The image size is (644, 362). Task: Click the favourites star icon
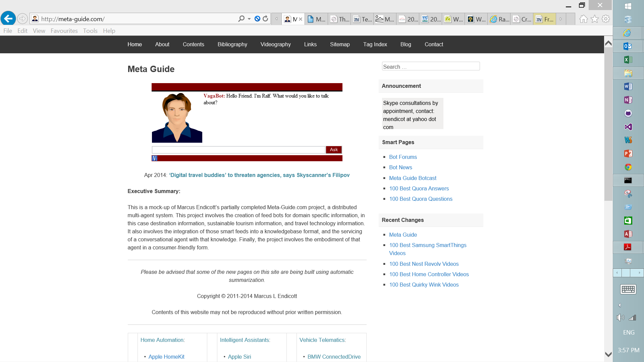(x=595, y=19)
